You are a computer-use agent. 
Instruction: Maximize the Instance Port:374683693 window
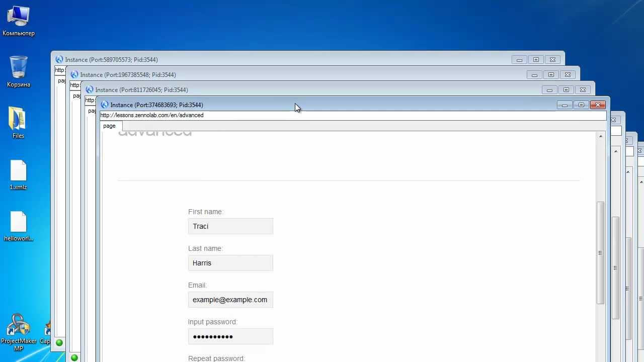coord(581,105)
